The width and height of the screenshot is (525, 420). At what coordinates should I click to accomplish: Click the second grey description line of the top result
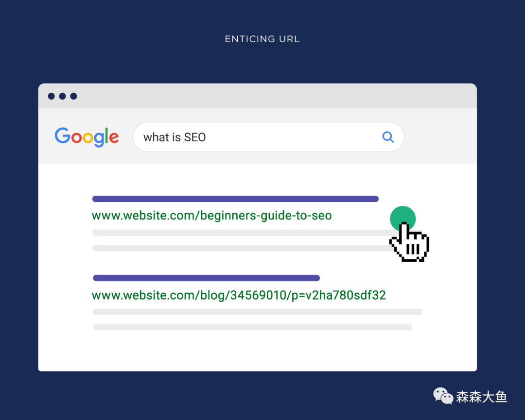242,248
